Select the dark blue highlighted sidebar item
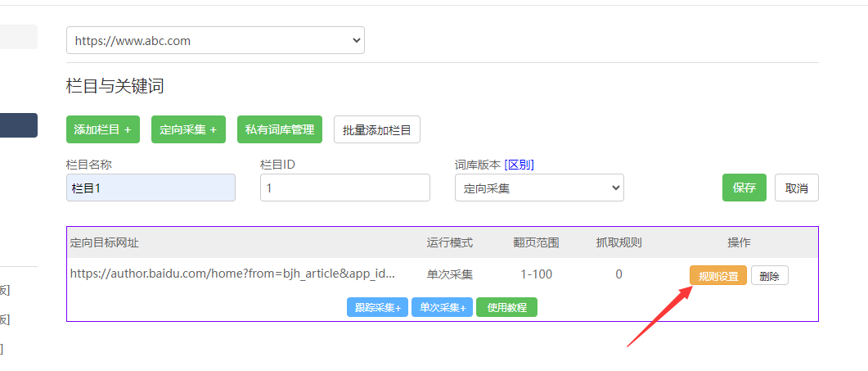The height and width of the screenshot is (371, 868). [18, 125]
